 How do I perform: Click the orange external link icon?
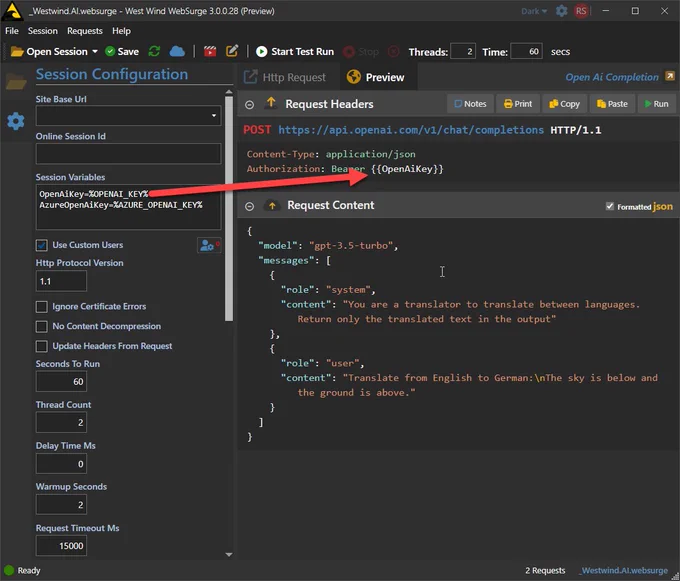coord(670,76)
